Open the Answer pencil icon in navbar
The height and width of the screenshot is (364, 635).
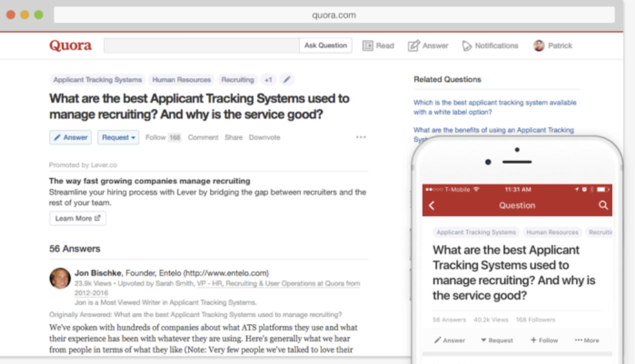[414, 46]
